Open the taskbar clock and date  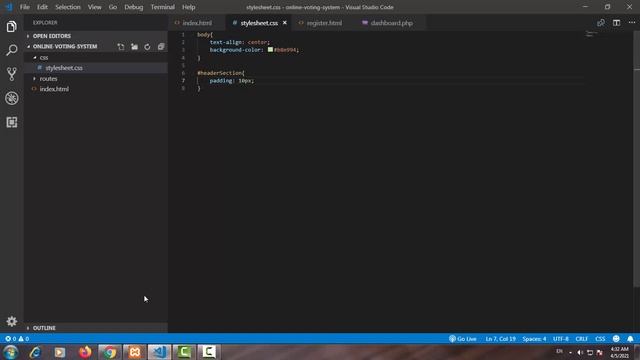point(619,352)
